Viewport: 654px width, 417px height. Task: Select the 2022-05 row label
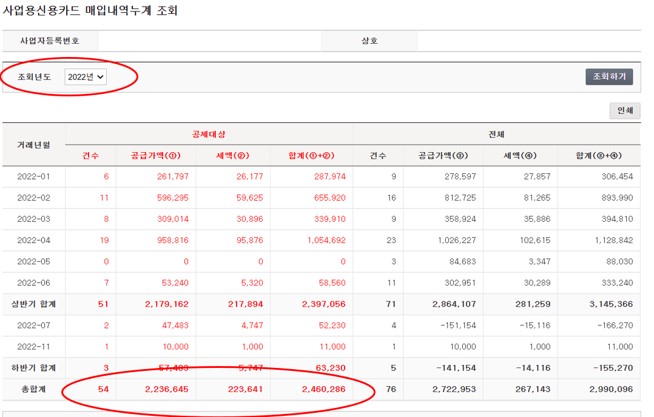point(33,261)
